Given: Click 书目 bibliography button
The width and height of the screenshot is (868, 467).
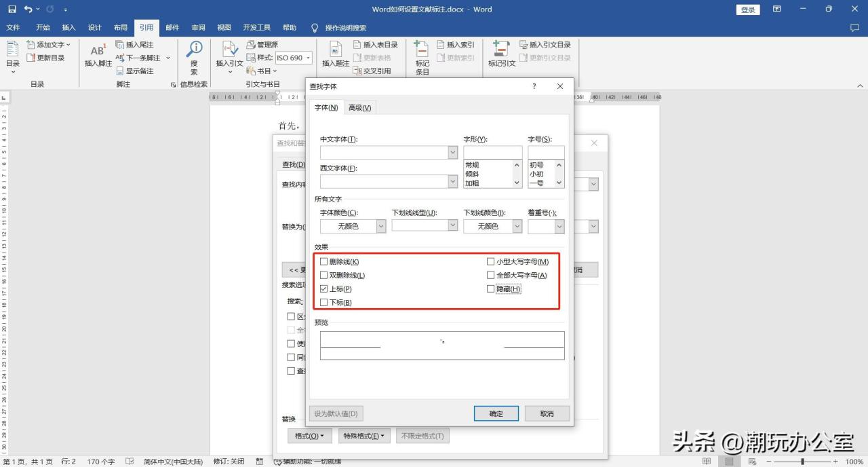Looking at the screenshot, I should coord(261,71).
